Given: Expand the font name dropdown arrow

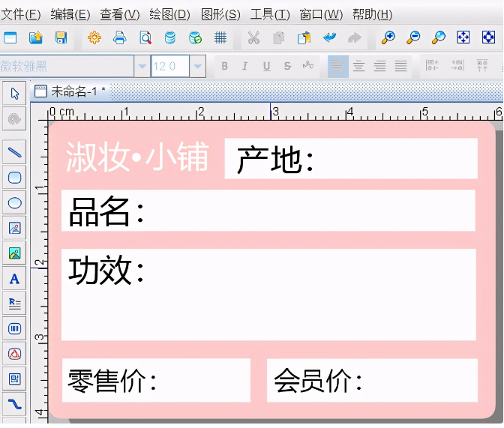Looking at the screenshot, I should click(142, 66).
